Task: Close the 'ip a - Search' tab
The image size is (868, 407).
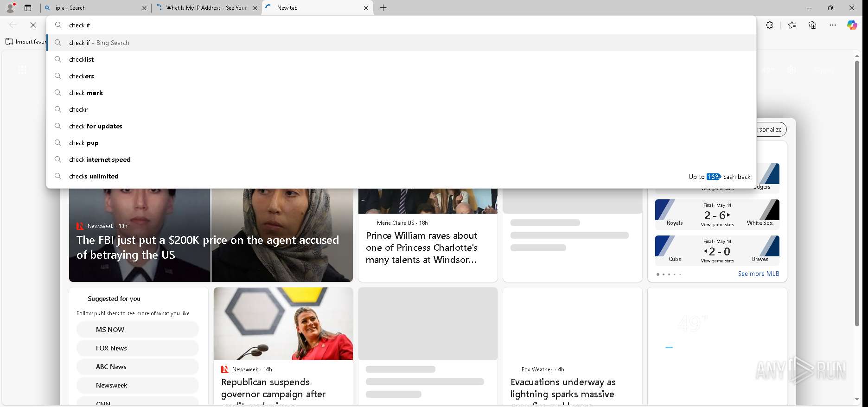Action: pos(144,8)
